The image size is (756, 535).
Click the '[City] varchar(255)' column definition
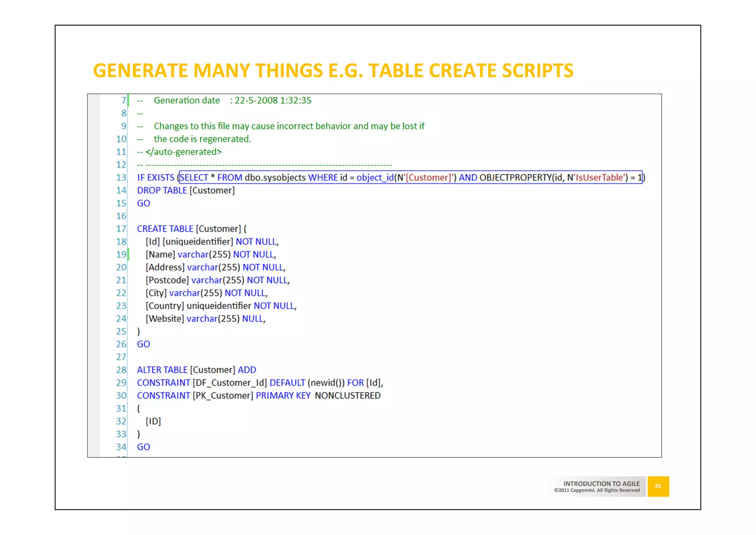pyautogui.click(x=207, y=293)
